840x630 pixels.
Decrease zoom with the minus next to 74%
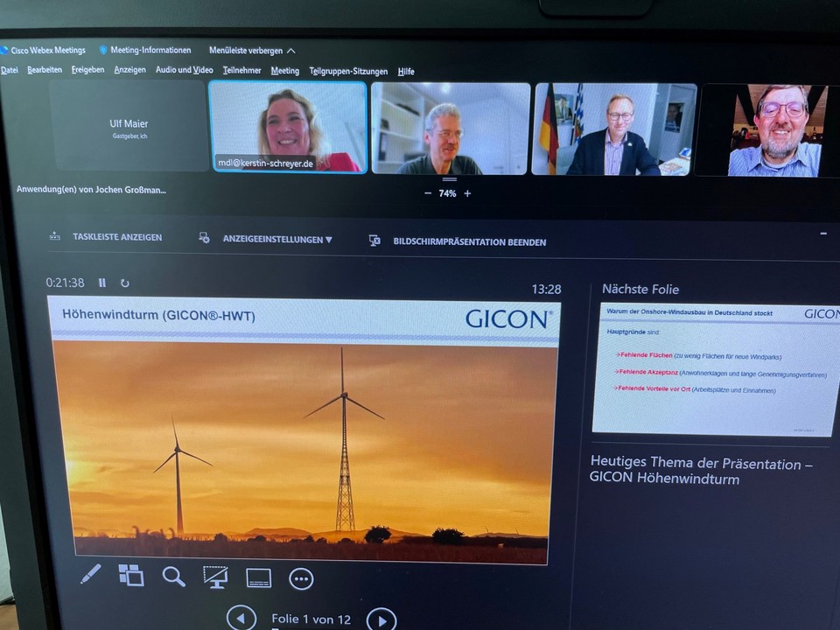point(428,193)
